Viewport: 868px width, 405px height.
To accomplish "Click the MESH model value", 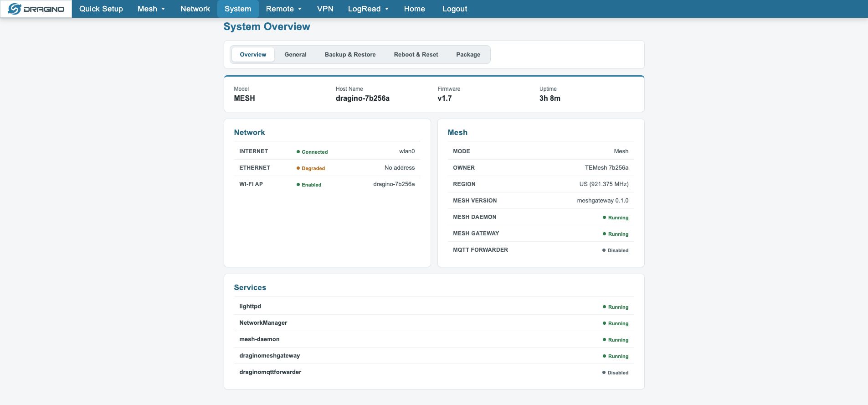I will click(245, 98).
